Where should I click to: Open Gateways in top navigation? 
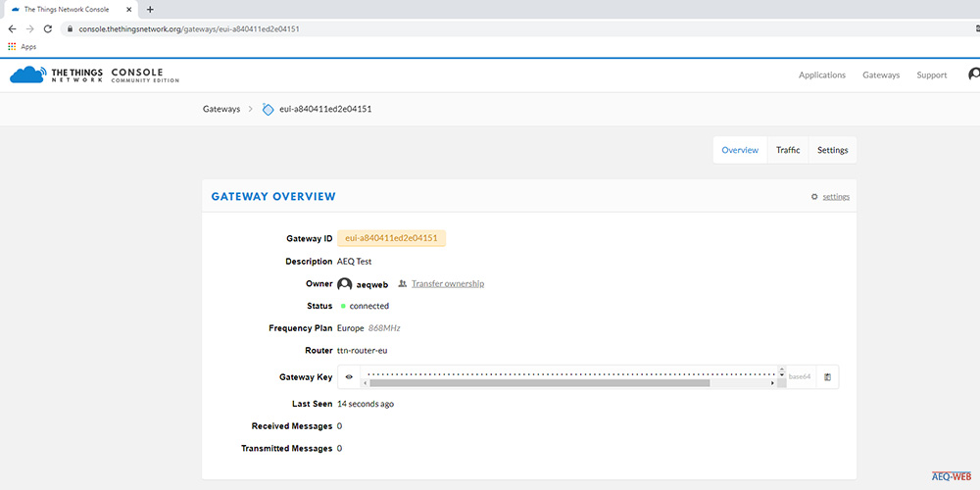click(x=881, y=75)
